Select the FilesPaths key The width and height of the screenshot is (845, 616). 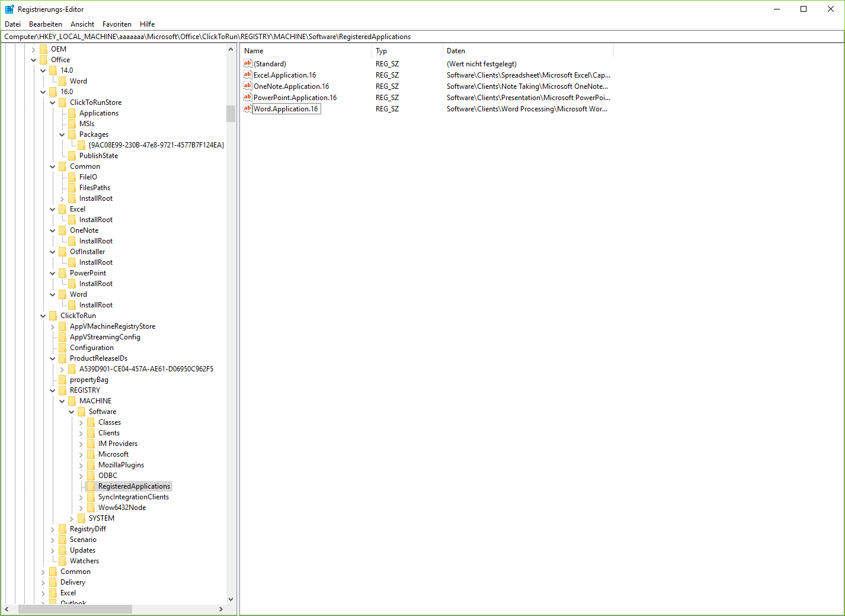pos(95,188)
